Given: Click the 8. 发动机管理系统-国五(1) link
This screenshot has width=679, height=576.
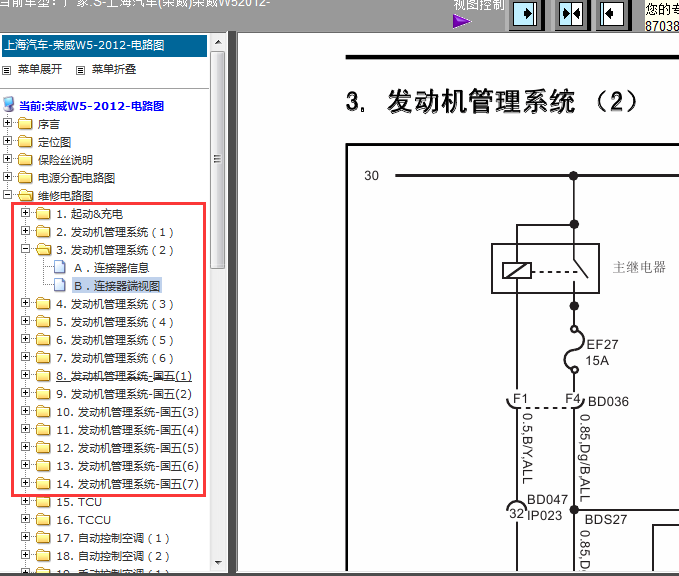Looking at the screenshot, I should 124,376.
